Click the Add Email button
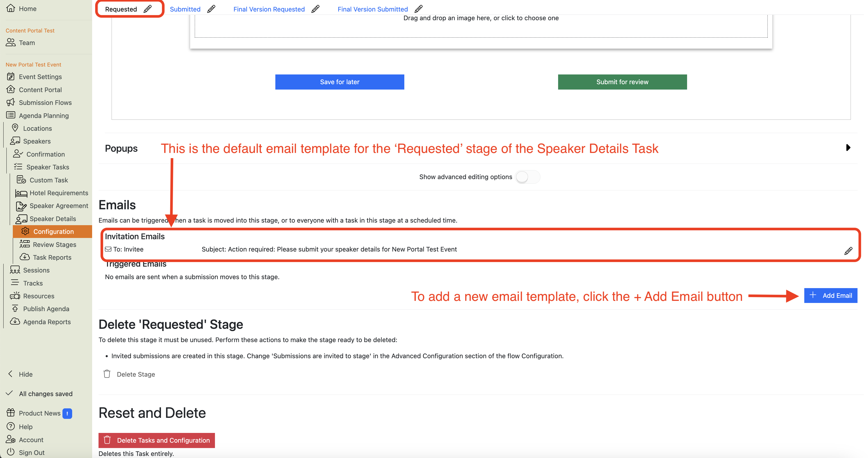This screenshot has width=868, height=458. point(831,296)
